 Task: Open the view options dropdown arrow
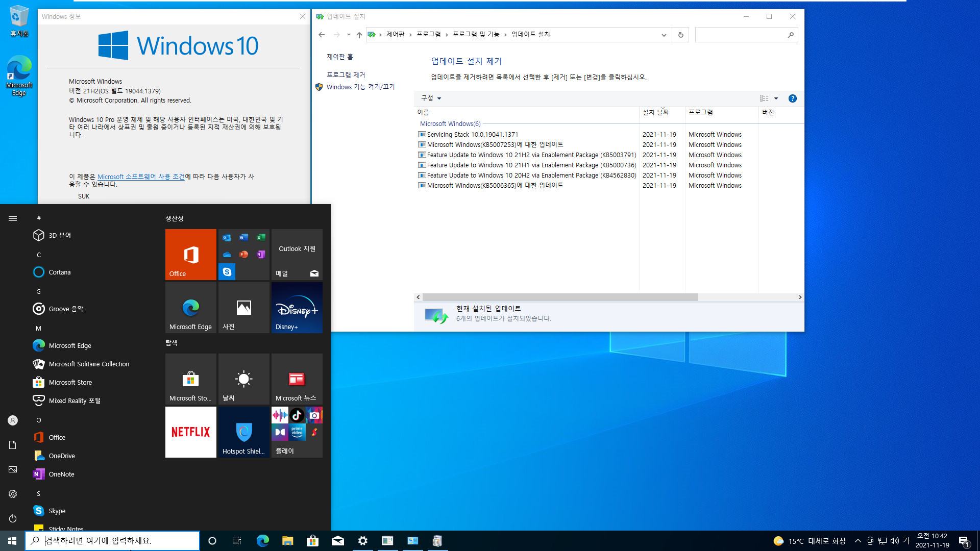[776, 98]
